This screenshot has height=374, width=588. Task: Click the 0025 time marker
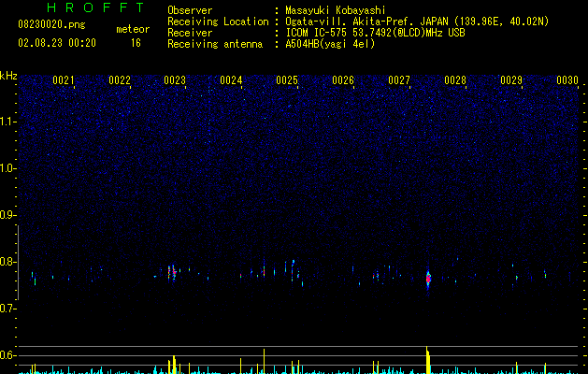(x=287, y=80)
